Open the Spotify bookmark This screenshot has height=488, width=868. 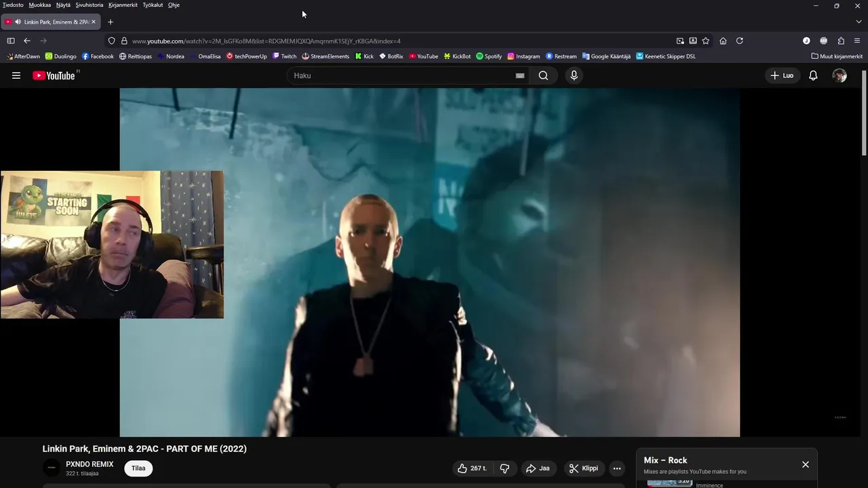point(489,56)
